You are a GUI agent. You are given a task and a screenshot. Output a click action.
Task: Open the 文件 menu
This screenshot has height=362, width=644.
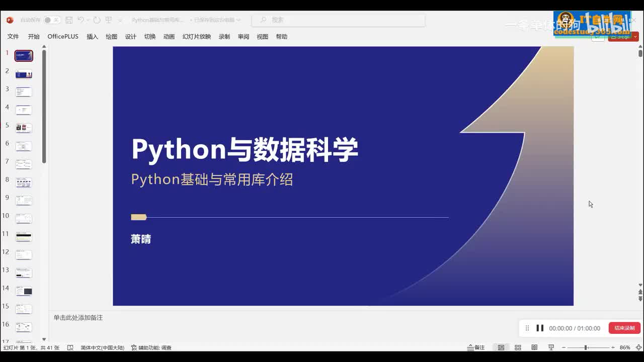(13, 37)
